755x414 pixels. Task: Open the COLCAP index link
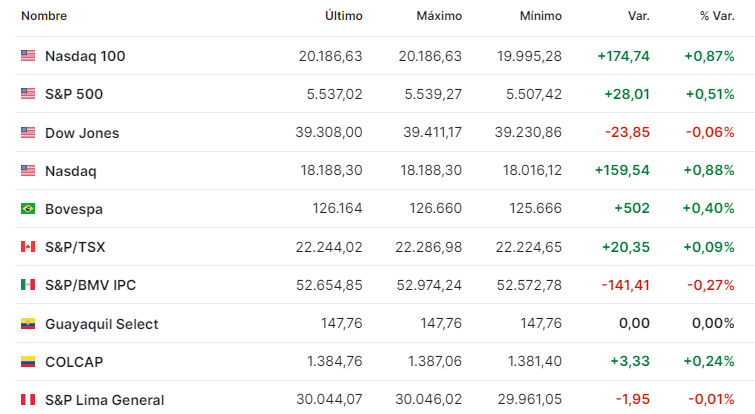[x=74, y=362]
